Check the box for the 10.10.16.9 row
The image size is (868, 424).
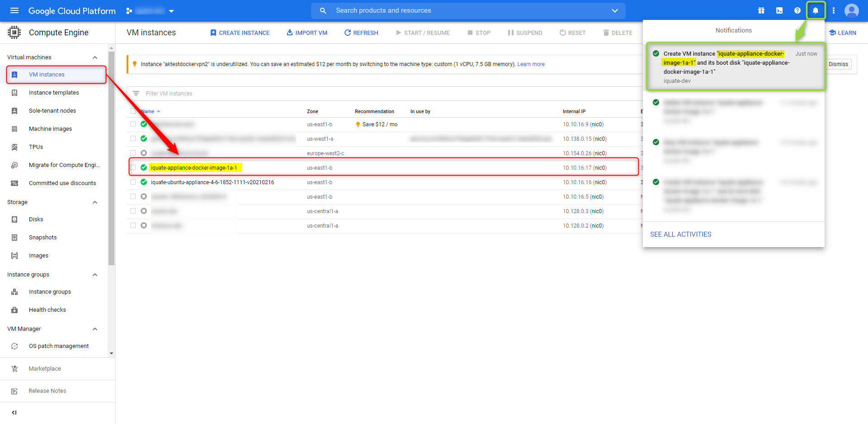point(133,124)
